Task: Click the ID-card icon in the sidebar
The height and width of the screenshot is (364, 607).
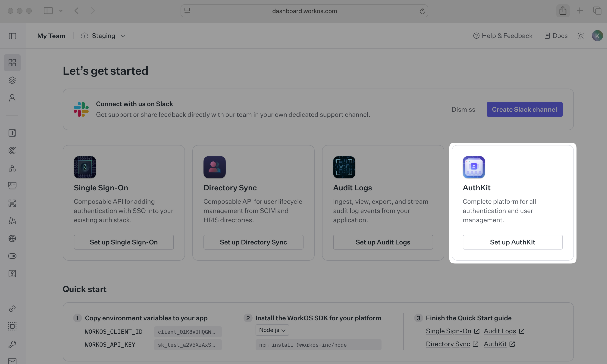Action: coord(12,186)
